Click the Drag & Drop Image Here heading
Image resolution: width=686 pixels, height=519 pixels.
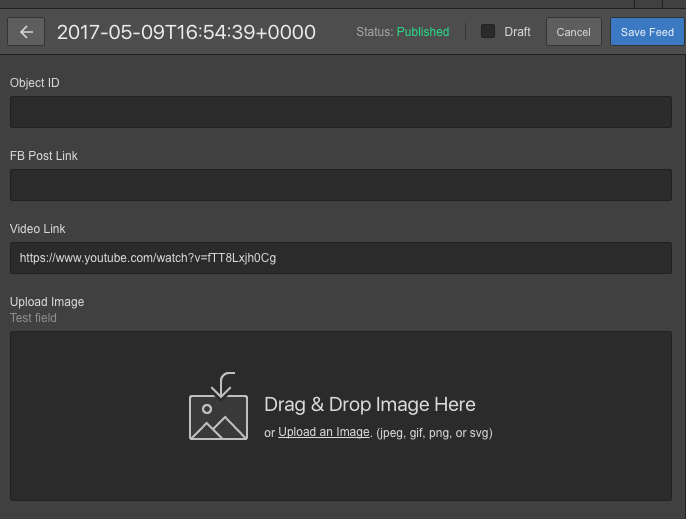[370, 404]
